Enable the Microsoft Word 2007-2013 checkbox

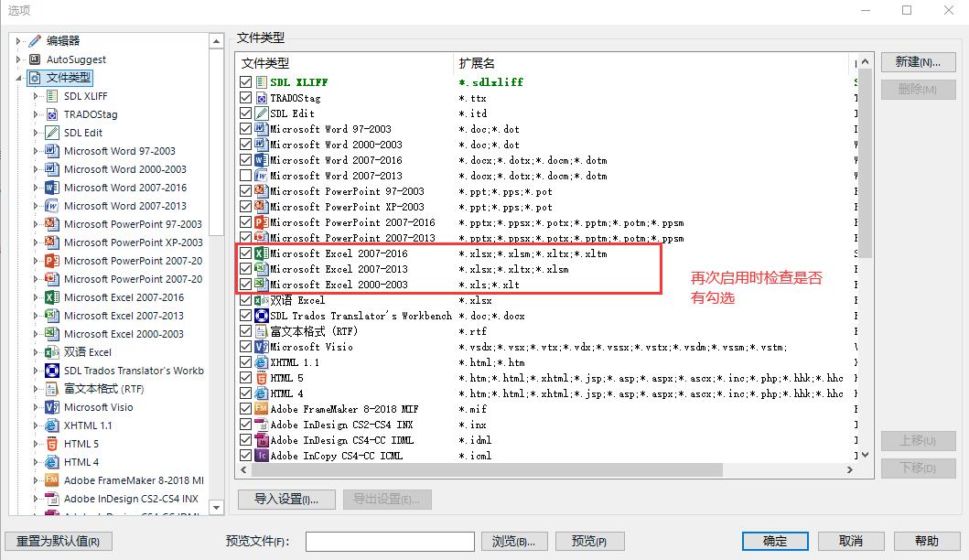tap(247, 175)
